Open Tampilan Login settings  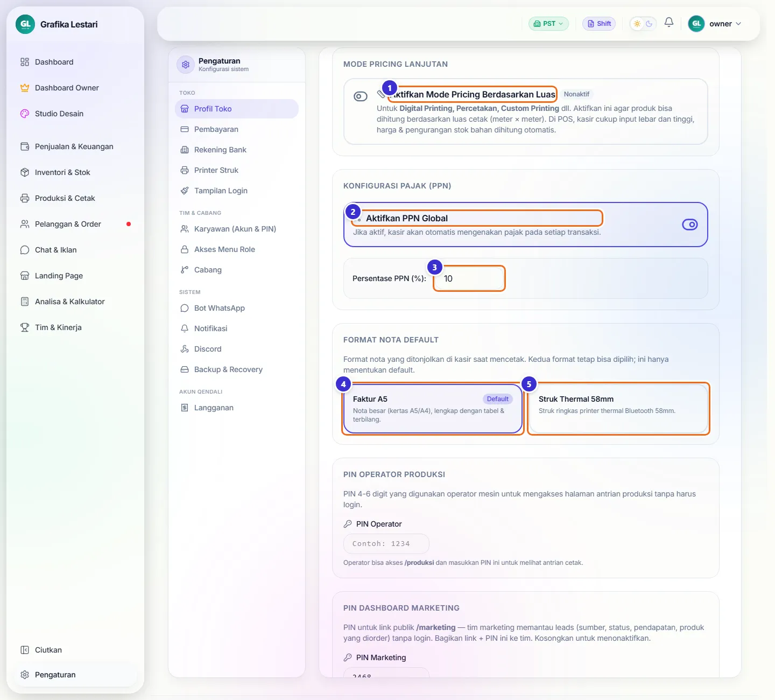(237, 191)
